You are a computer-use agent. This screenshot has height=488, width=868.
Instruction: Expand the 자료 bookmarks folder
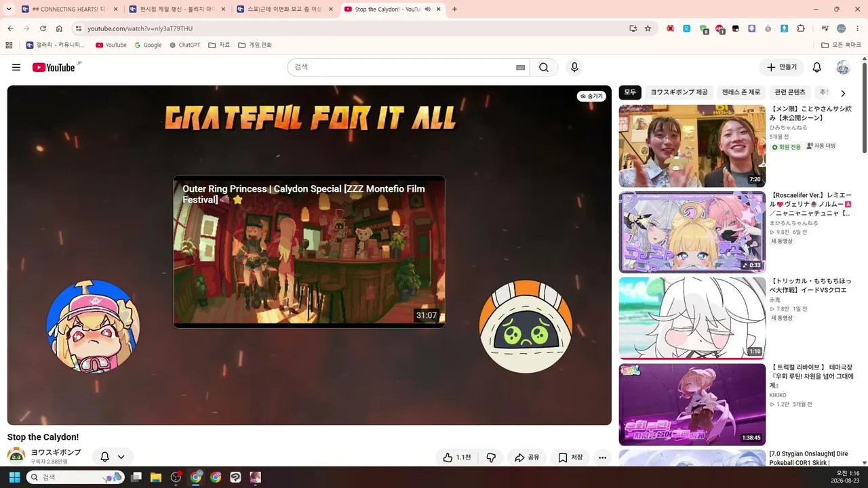pos(219,45)
